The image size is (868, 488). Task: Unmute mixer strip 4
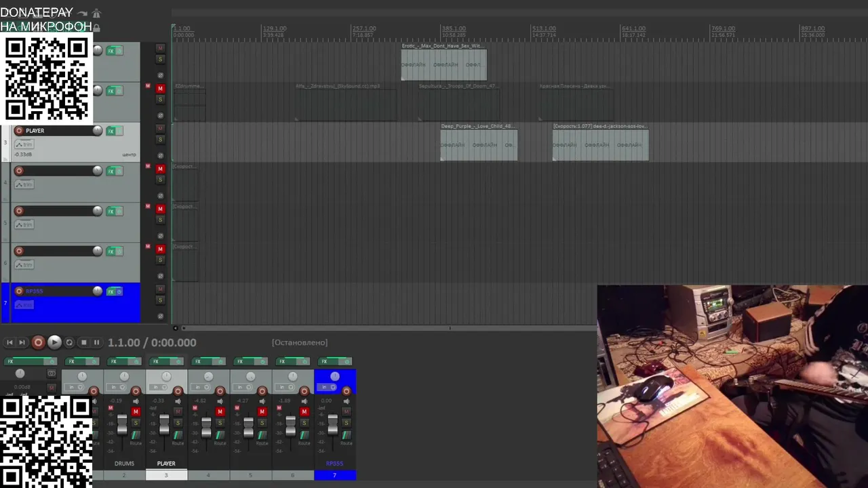[220, 411]
